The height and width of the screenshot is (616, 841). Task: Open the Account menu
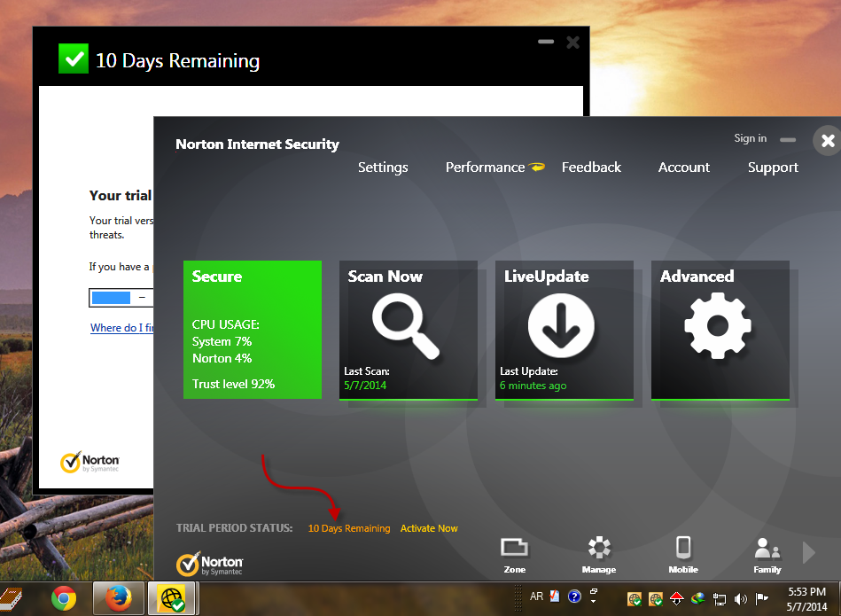[684, 168]
